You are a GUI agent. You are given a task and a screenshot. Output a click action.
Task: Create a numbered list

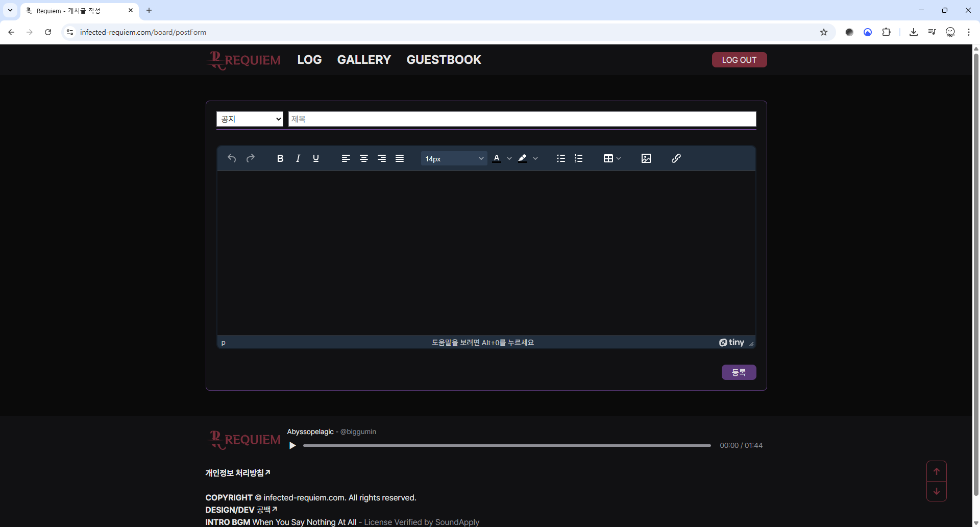point(578,158)
